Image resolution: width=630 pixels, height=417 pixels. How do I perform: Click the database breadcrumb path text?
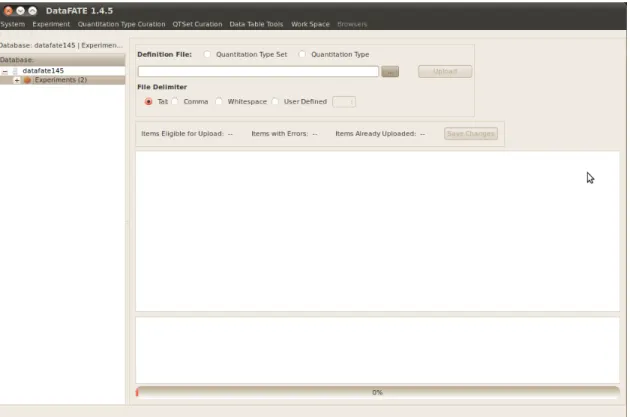[61, 45]
